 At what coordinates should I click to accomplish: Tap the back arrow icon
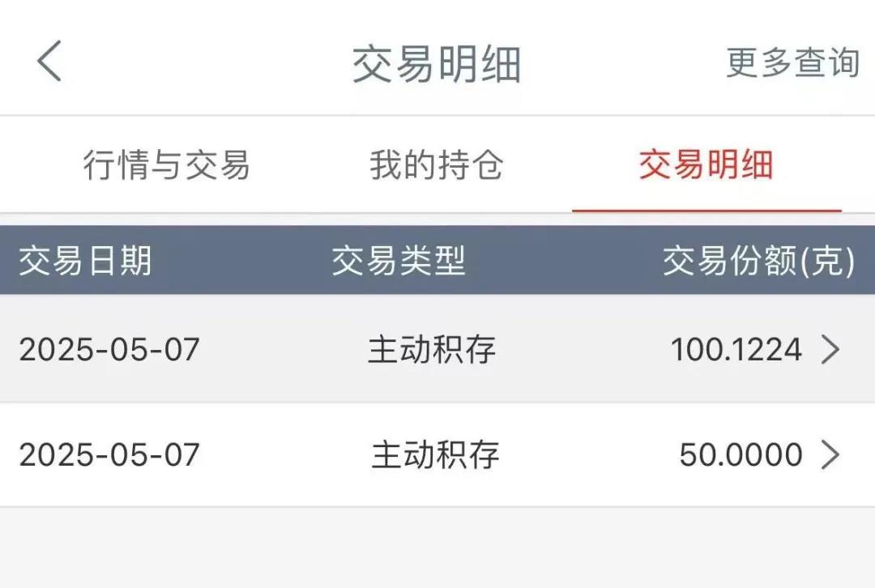tap(49, 62)
